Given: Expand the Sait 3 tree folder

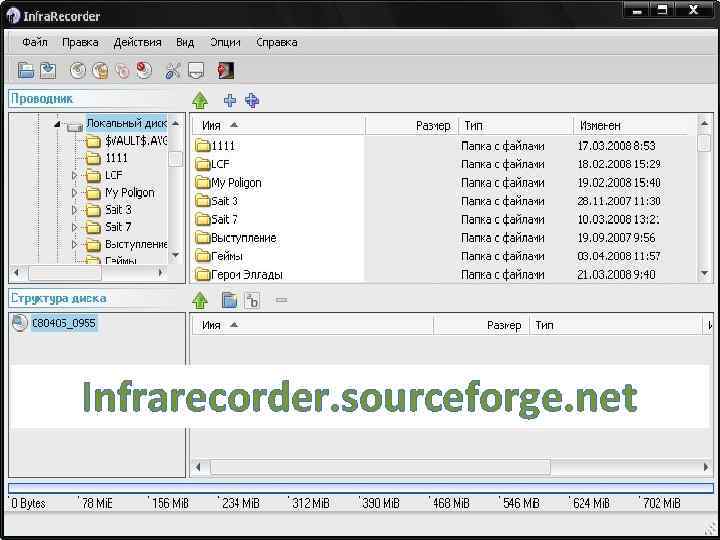Looking at the screenshot, I should tap(74, 210).
